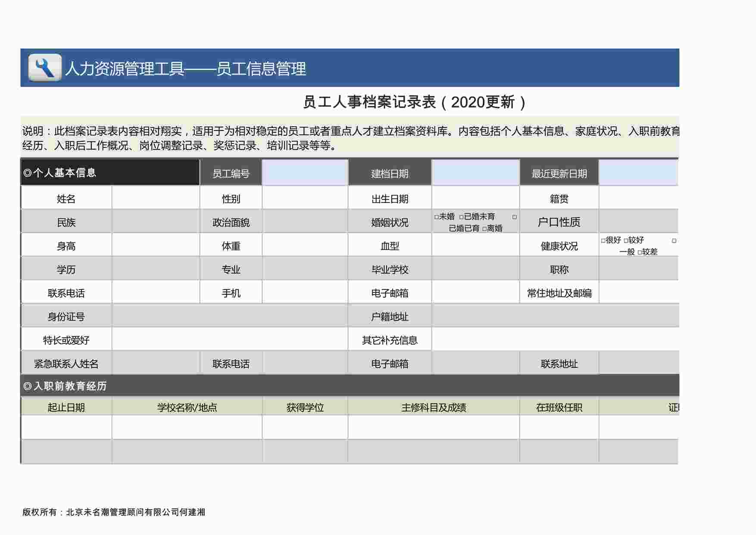The width and height of the screenshot is (756, 535).
Task: Click the 版权所有 copyright footer line
Action: tap(114, 512)
